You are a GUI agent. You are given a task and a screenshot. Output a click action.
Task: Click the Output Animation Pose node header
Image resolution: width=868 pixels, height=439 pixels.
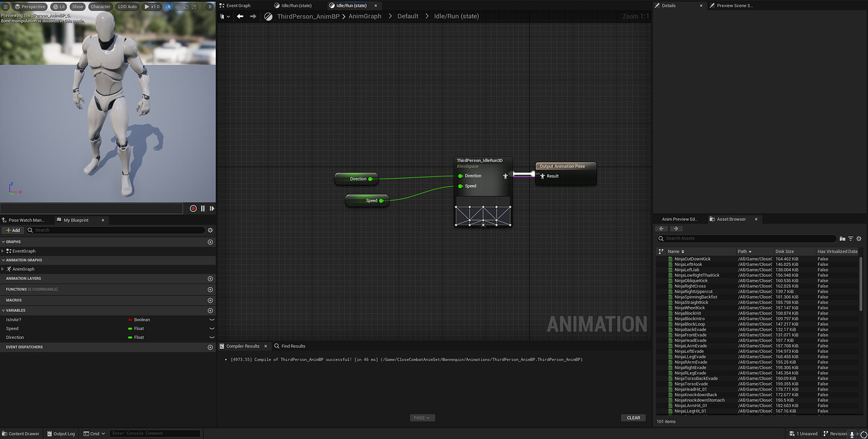[x=565, y=166]
